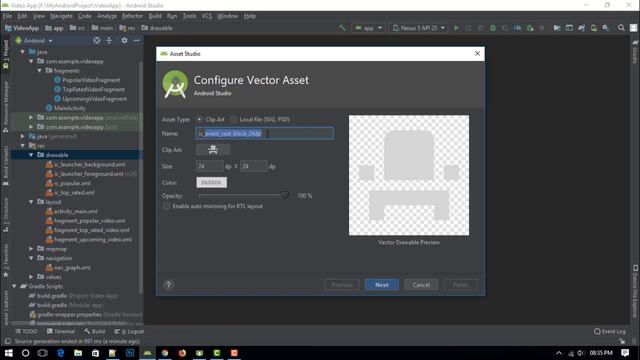The image size is (640, 360).
Task: Enable auto mirroring for RTL layout
Action: (166, 206)
